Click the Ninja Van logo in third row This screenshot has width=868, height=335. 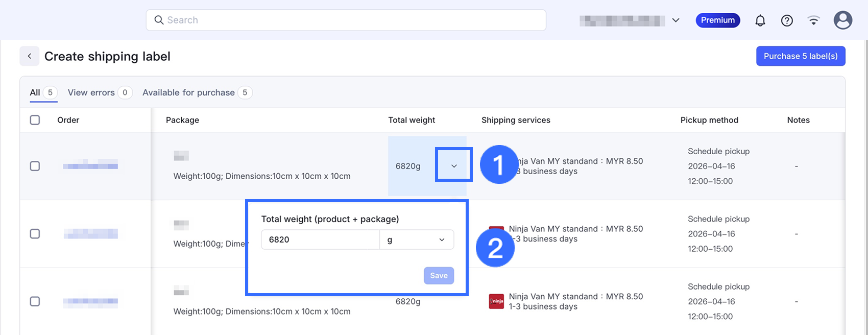pos(496,301)
